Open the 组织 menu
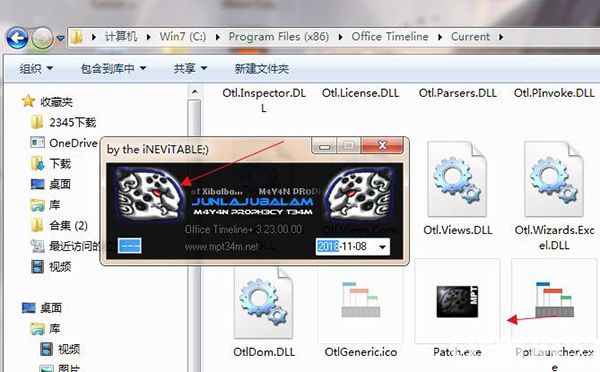Viewport: 600px width, 372px height. coord(36,69)
